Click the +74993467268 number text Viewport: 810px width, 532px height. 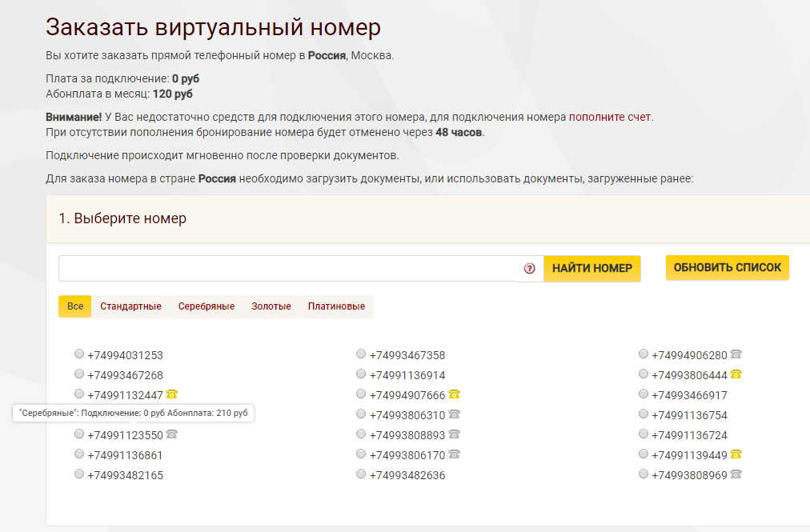(x=125, y=375)
